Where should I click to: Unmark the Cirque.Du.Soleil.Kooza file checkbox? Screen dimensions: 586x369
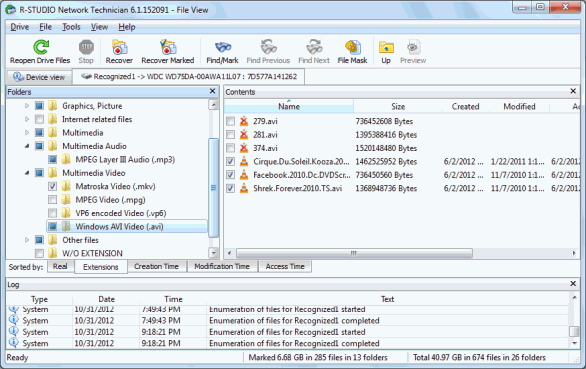coord(231,162)
